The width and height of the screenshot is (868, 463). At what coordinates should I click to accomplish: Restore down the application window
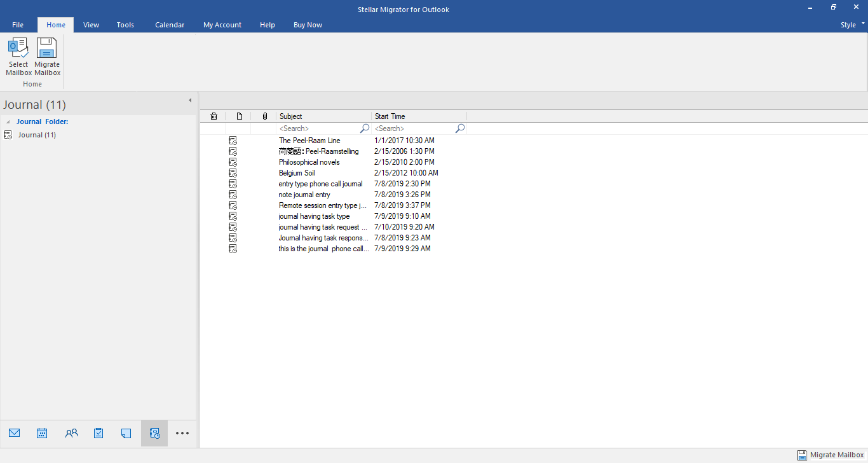pos(834,7)
